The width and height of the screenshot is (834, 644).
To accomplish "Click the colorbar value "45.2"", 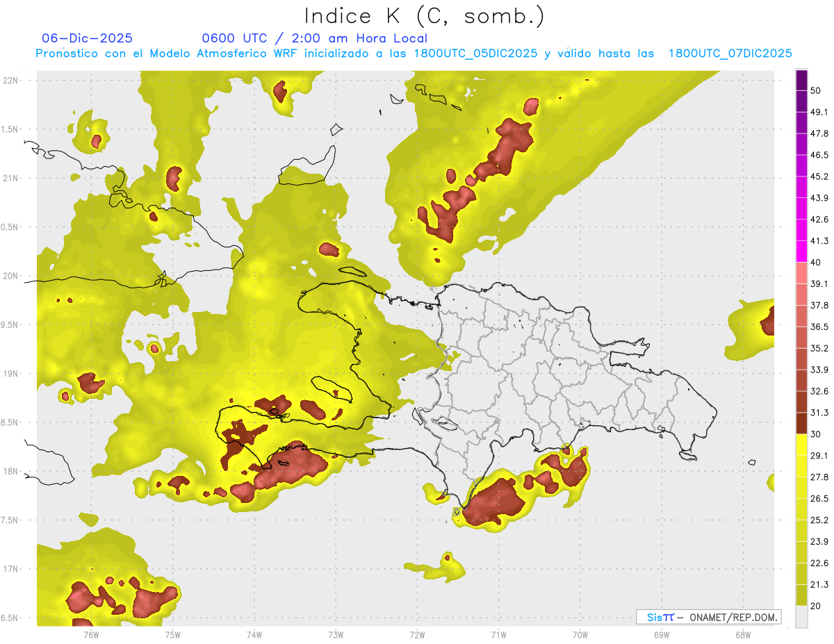I will (x=819, y=176).
